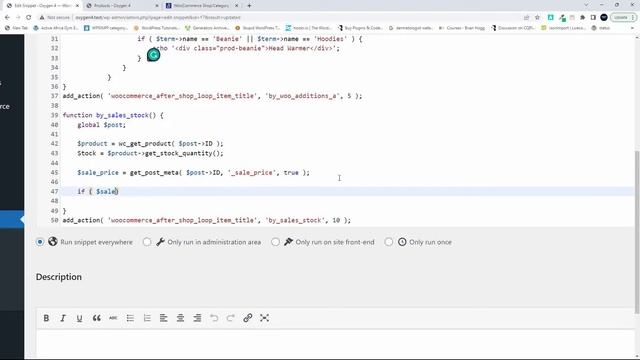Open the browser side panel

click(x=593, y=18)
